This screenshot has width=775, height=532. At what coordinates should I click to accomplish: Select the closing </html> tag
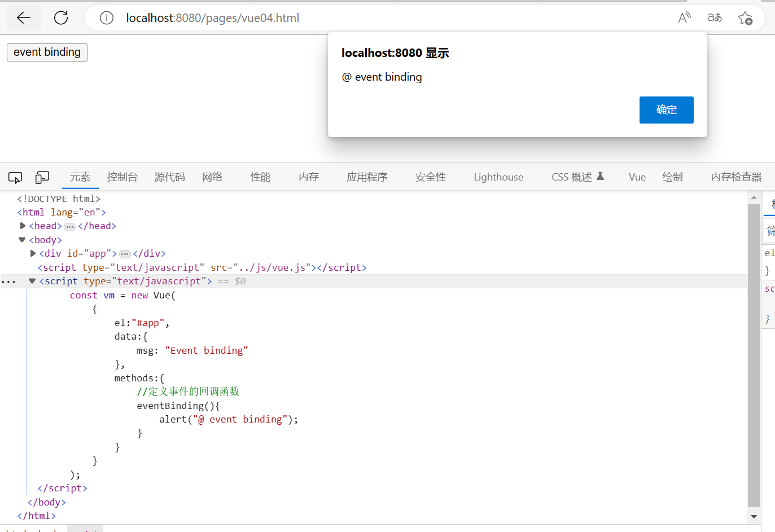click(36, 516)
